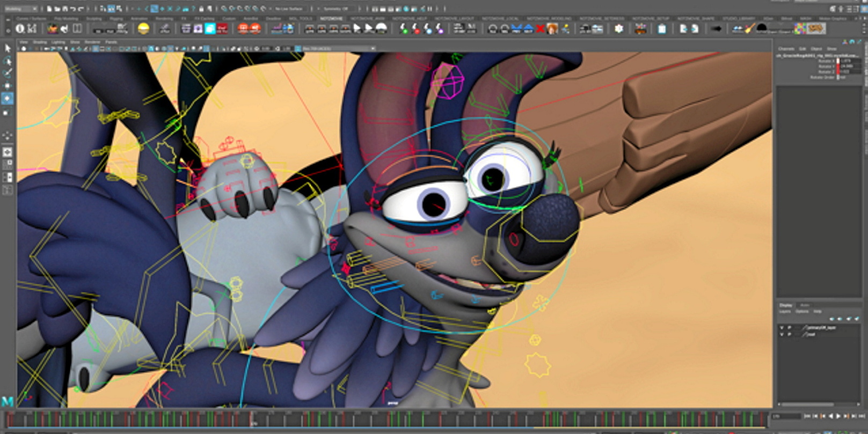Image resolution: width=868 pixels, height=434 pixels.
Task: Toggle visibility V of second display layer
Action: tap(782, 334)
